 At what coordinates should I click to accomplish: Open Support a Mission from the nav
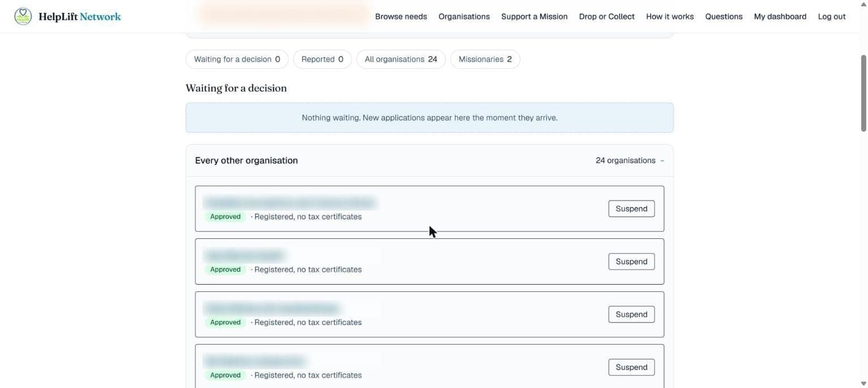(534, 16)
